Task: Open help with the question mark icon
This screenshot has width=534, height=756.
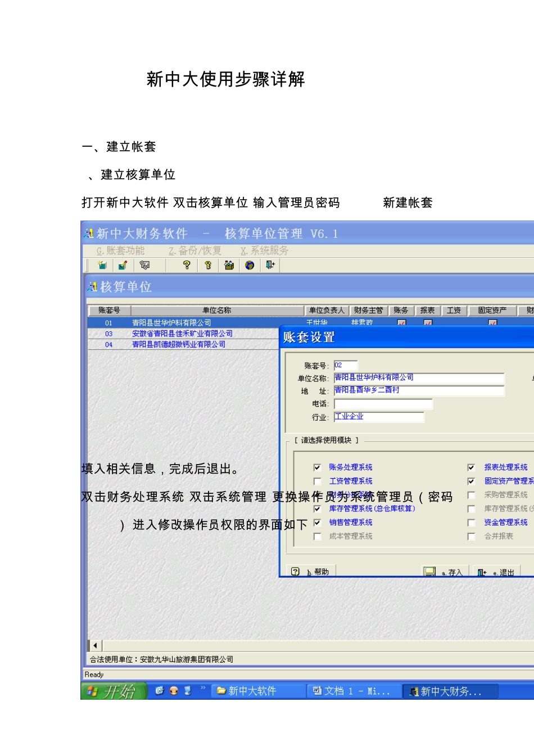Action: [187, 265]
